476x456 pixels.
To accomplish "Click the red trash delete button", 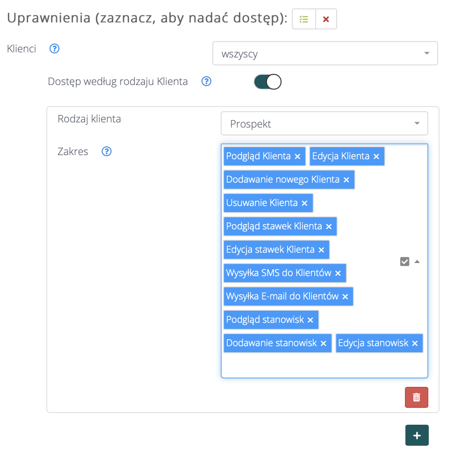I will click(x=416, y=398).
